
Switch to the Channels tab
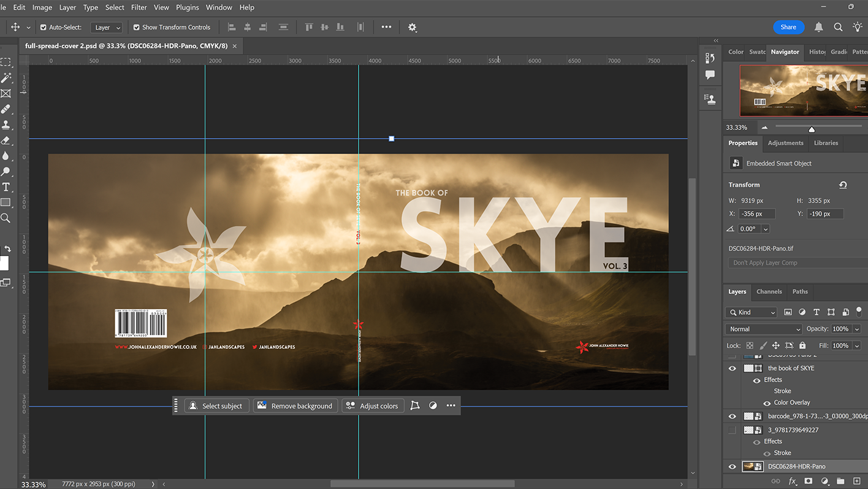[x=769, y=291]
